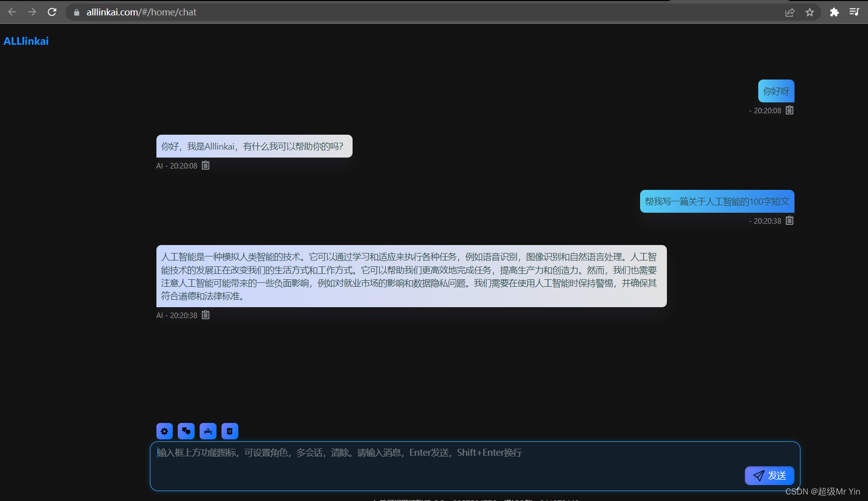Click the AI essay reply about 人工智能
Viewport: 868px width, 501px height.
click(411, 276)
